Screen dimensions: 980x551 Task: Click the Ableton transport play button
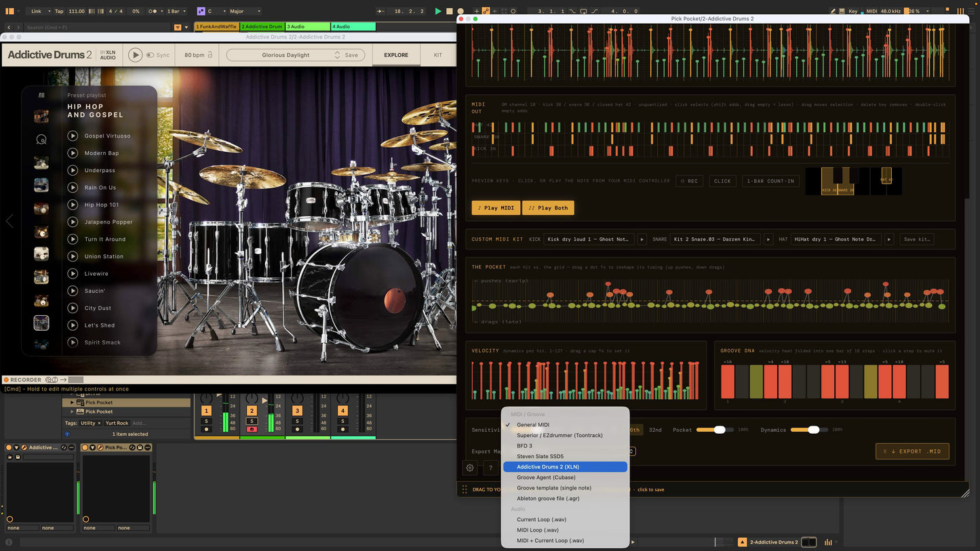tap(438, 11)
